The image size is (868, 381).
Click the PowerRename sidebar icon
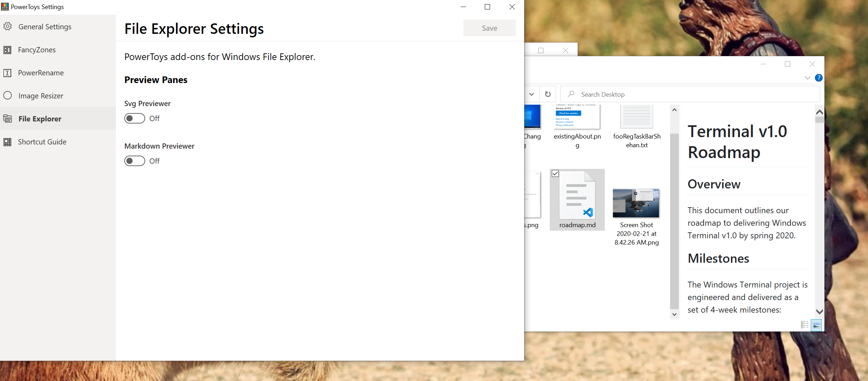7,73
